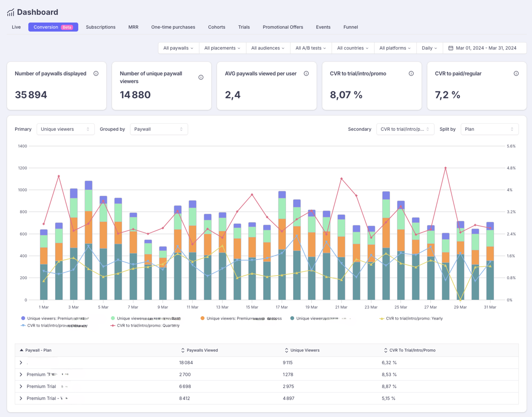Click info icon beside CVR to paid/regular
The width and height of the screenshot is (532, 417).
coord(516,74)
